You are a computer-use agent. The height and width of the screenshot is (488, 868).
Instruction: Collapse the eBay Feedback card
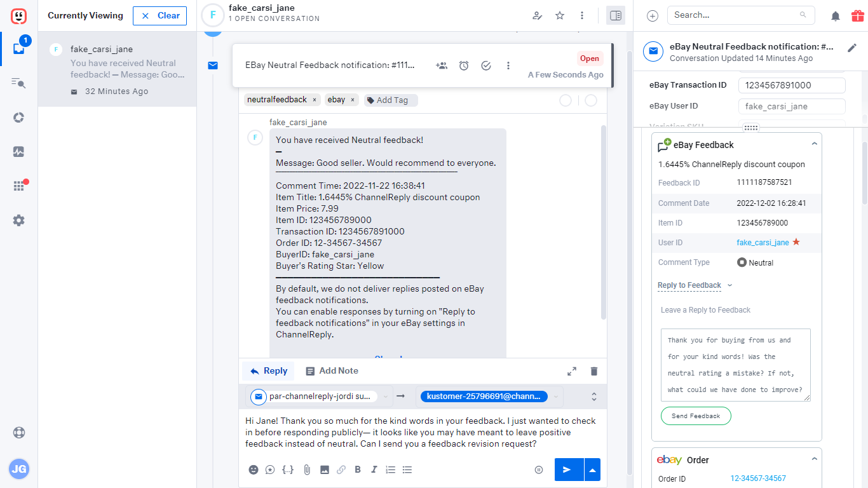(815, 144)
